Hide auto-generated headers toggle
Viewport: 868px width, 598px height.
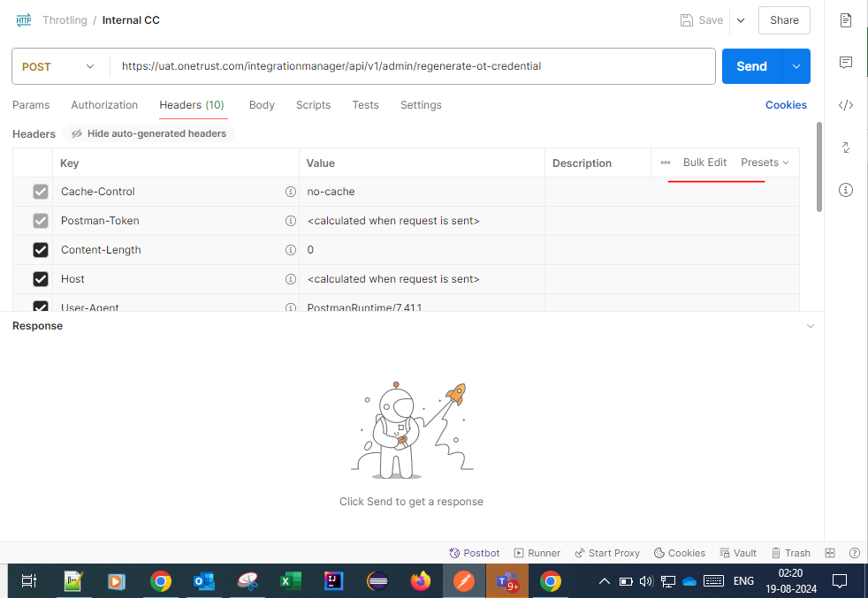[148, 133]
